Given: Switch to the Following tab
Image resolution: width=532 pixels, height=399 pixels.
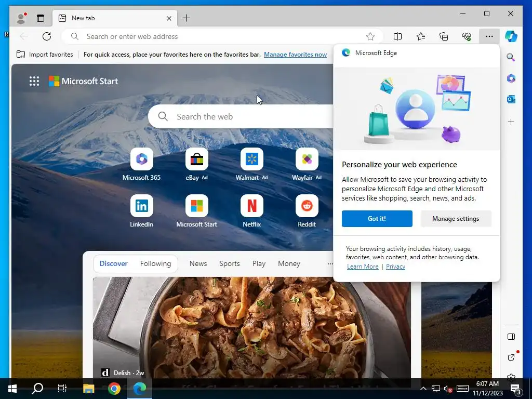Looking at the screenshot, I should click(155, 263).
